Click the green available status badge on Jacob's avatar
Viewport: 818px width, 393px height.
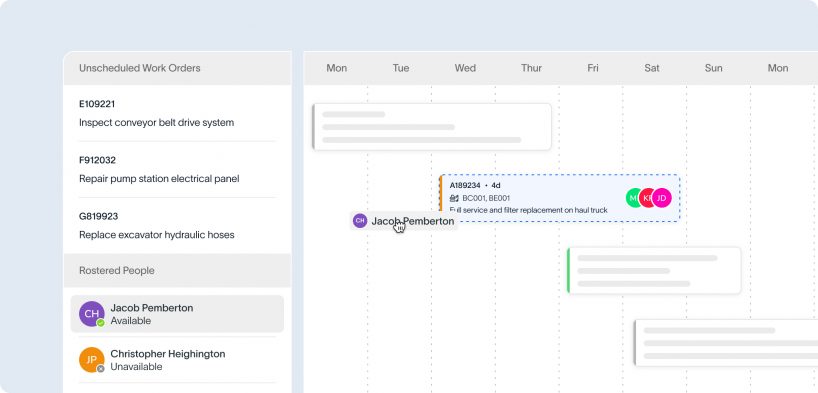pos(101,323)
